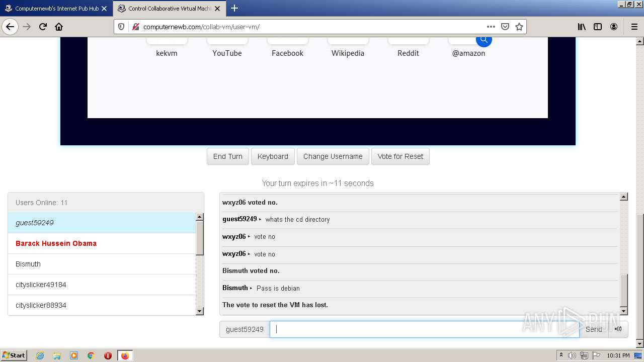
Task: Open Windows Explorer folder in taskbar
Action: (57, 355)
